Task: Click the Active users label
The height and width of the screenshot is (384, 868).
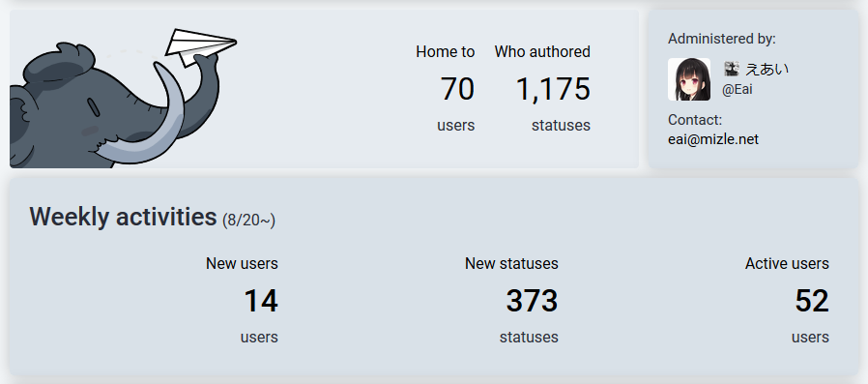Action: click(x=787, y=263)
